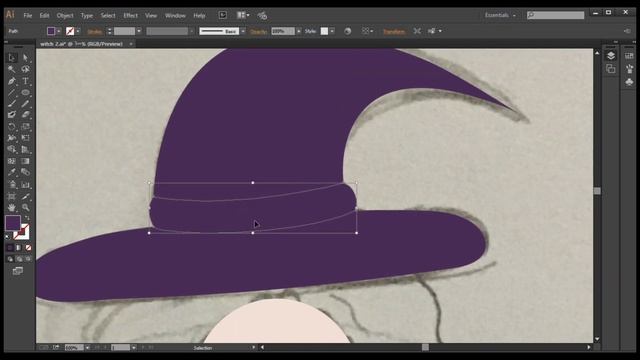Pick the Mesh tool
Image resolution: width=640 pixels, height=360 pixels.
click(11, 161)
